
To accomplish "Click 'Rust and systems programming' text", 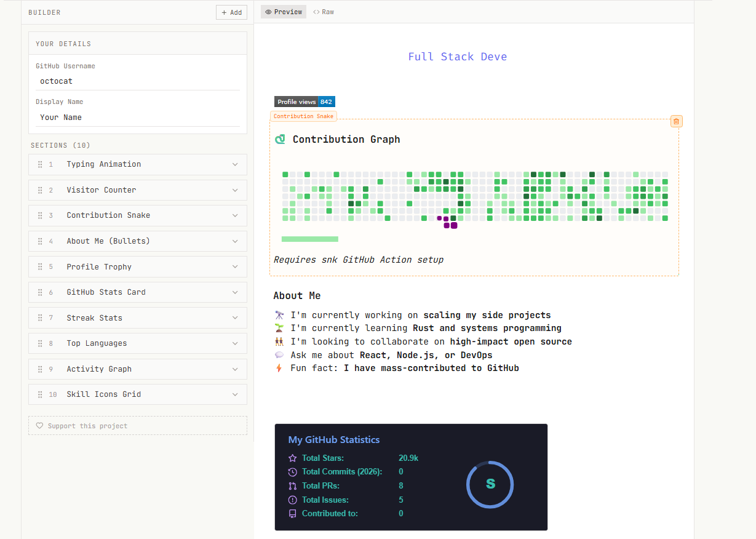I will click(487, 329).
